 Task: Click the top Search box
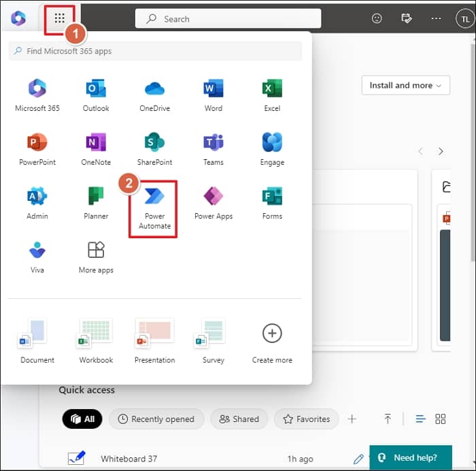click(228, 18)
